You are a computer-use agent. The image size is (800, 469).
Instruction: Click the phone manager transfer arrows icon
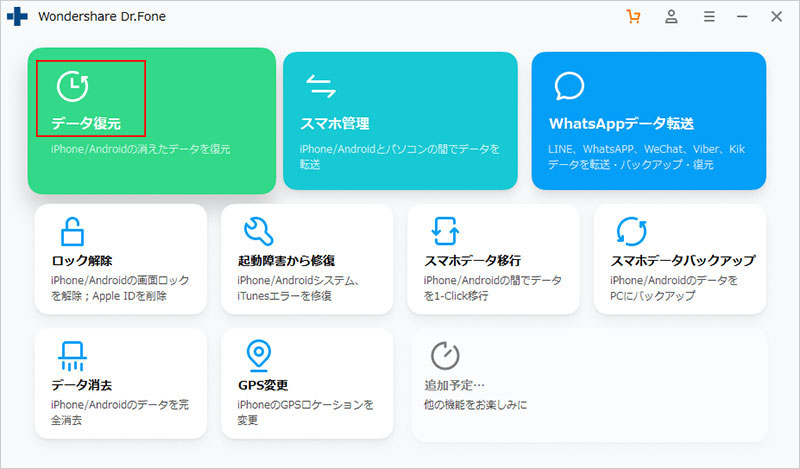(321, 87)
